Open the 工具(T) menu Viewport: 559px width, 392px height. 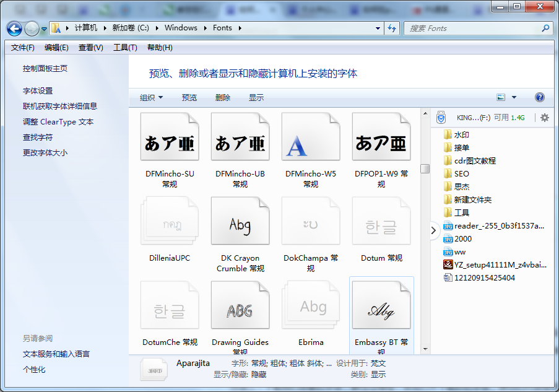tap(125, 48)
